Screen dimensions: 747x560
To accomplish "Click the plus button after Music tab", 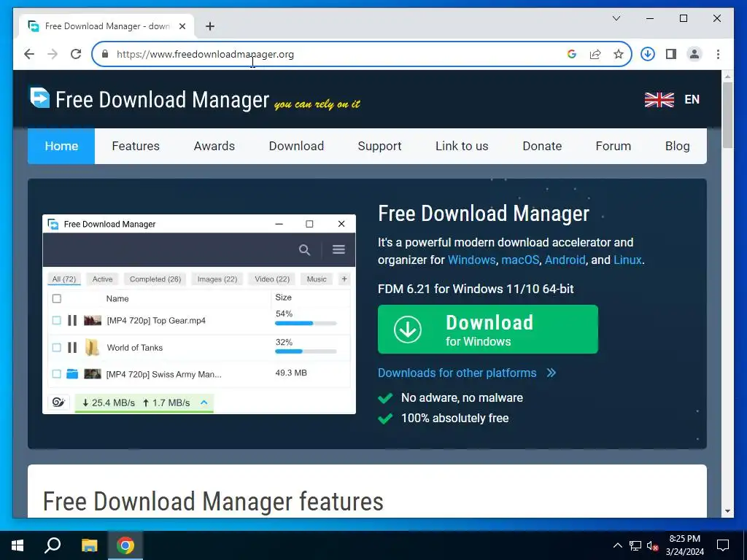I will point(344,279).
